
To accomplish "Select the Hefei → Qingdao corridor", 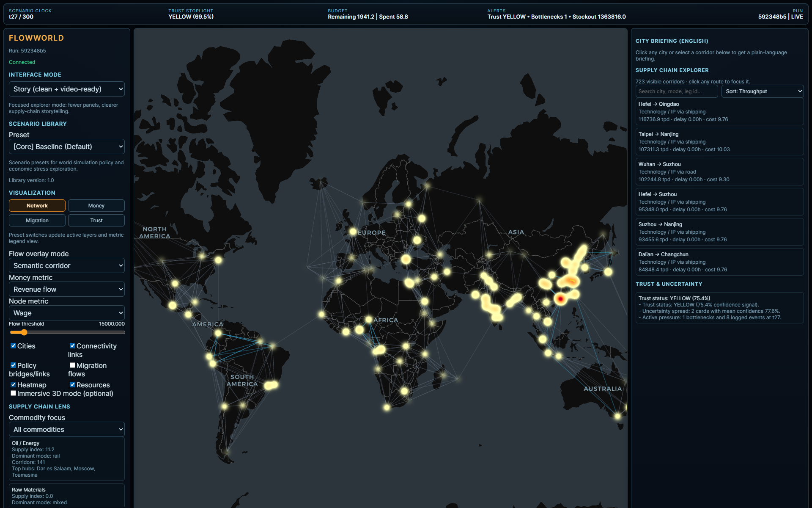I will [719, 112].
